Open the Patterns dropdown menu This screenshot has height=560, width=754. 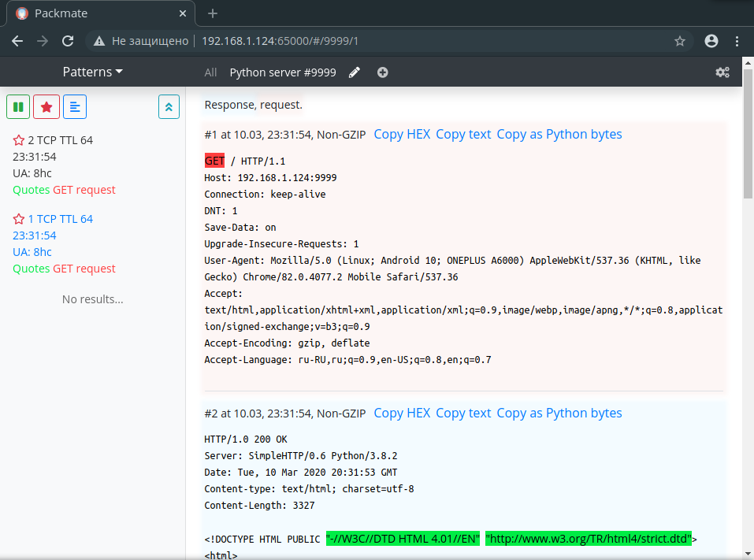point(92,72)
